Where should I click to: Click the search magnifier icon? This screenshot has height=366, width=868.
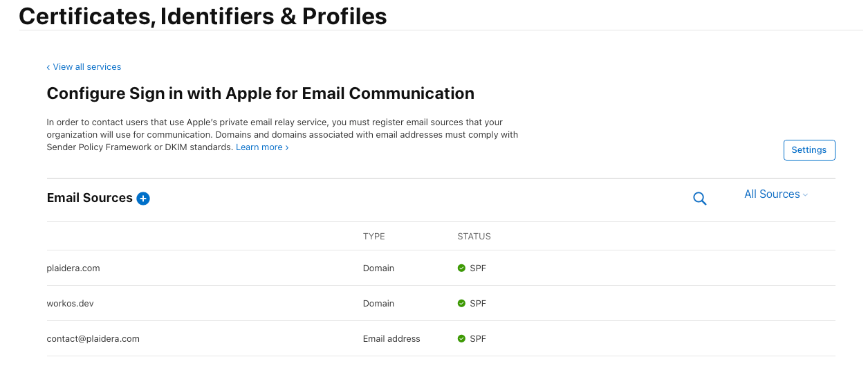point(699,199)
